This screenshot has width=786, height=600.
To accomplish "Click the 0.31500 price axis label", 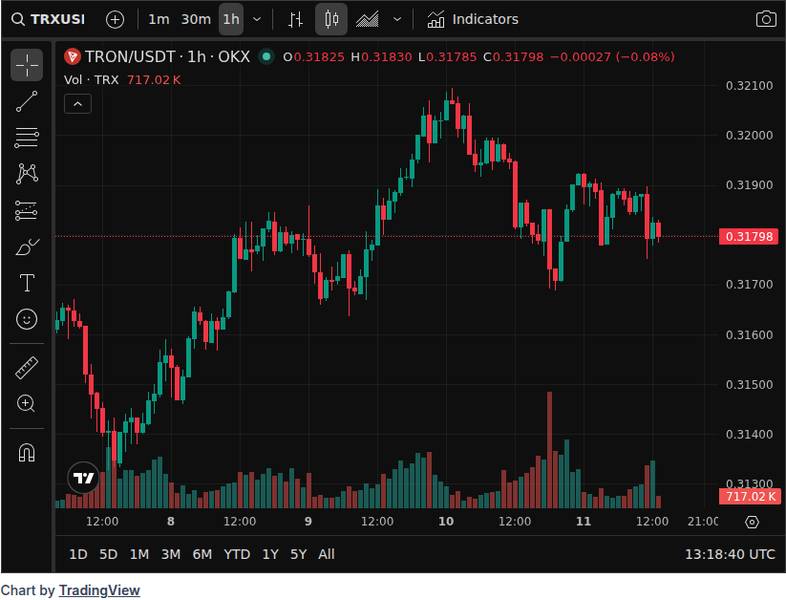I will (x=749, y=384).
